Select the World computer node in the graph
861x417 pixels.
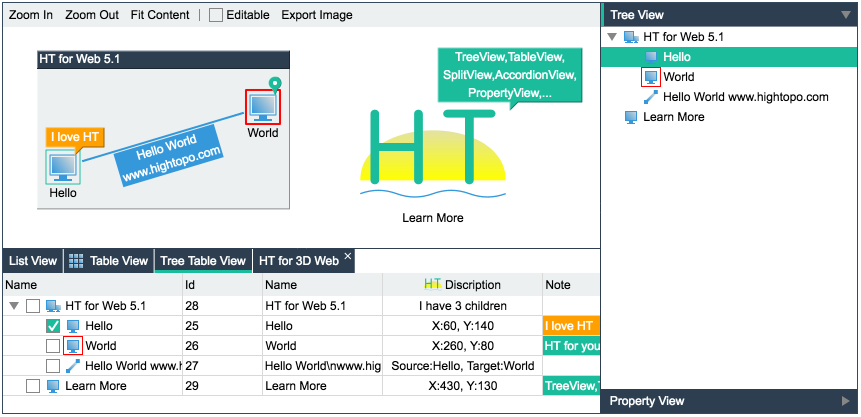point(263,107)
